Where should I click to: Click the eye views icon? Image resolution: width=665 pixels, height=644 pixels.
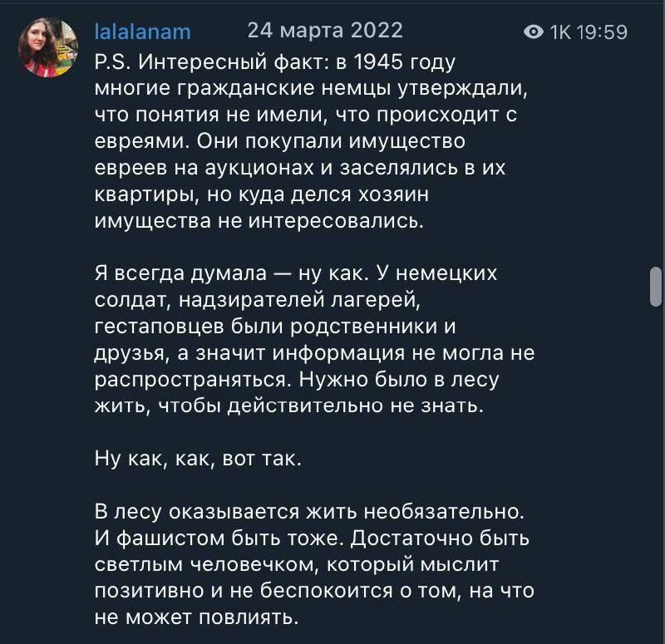[x=534, y=32]
